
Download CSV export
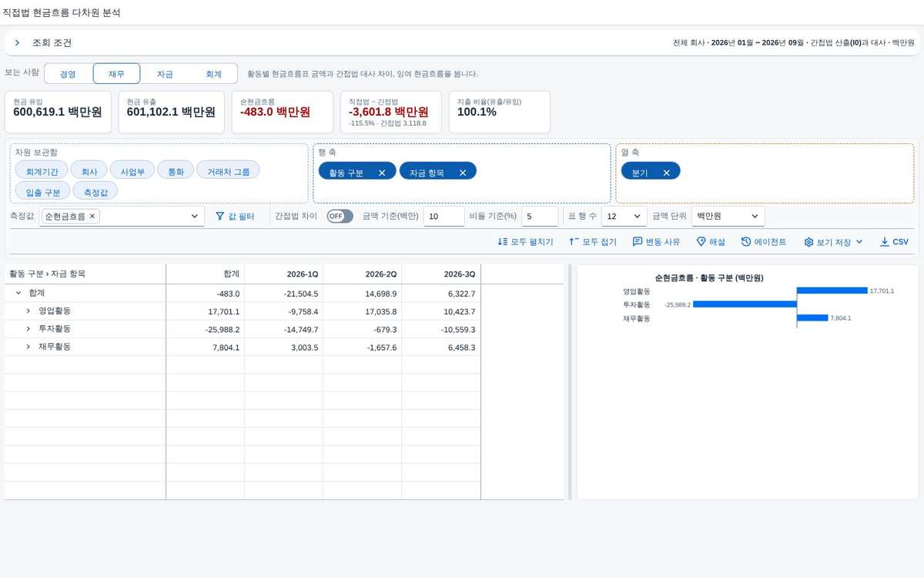click(x=894, y=242)
